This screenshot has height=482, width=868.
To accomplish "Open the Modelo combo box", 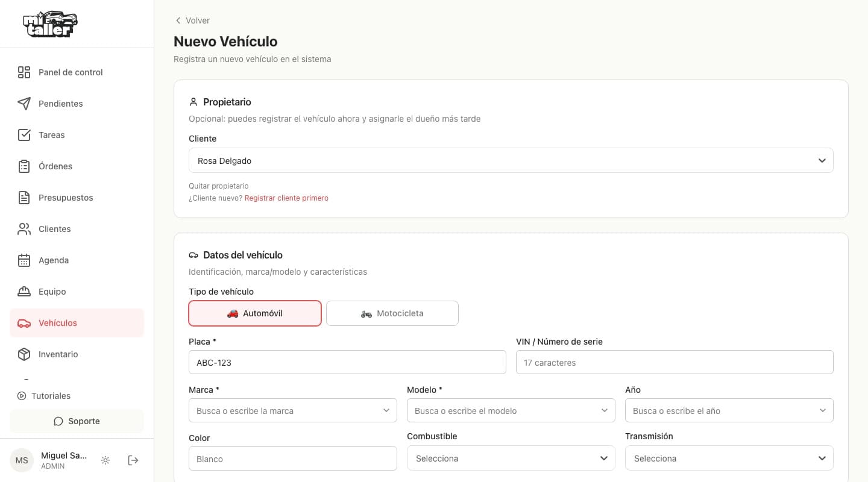I will coord(511,411).
